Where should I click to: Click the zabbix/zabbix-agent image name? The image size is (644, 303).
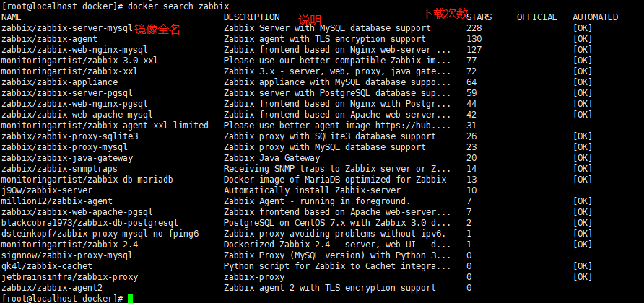tap(49, 39)
